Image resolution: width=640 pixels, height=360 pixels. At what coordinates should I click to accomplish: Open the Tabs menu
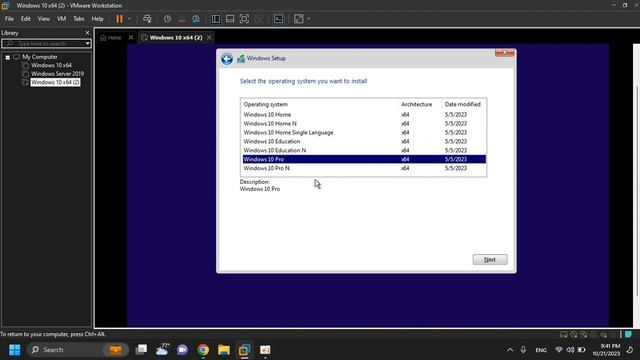79,19
